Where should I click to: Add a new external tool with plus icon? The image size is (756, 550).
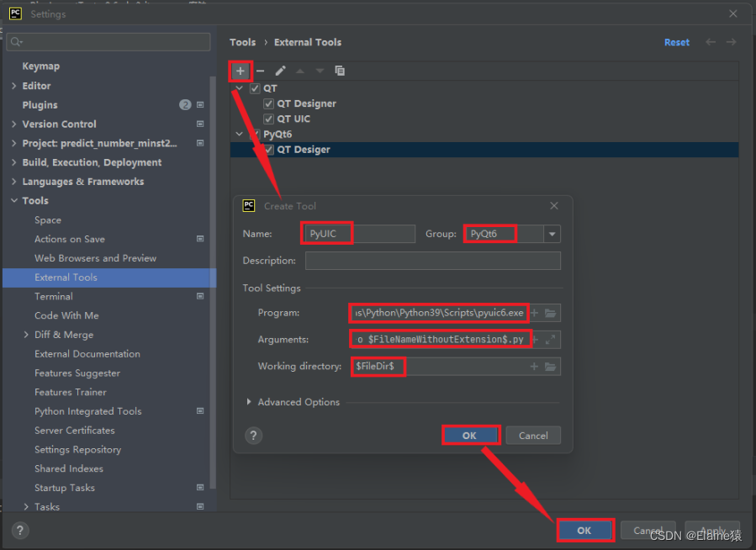[241, 71]
